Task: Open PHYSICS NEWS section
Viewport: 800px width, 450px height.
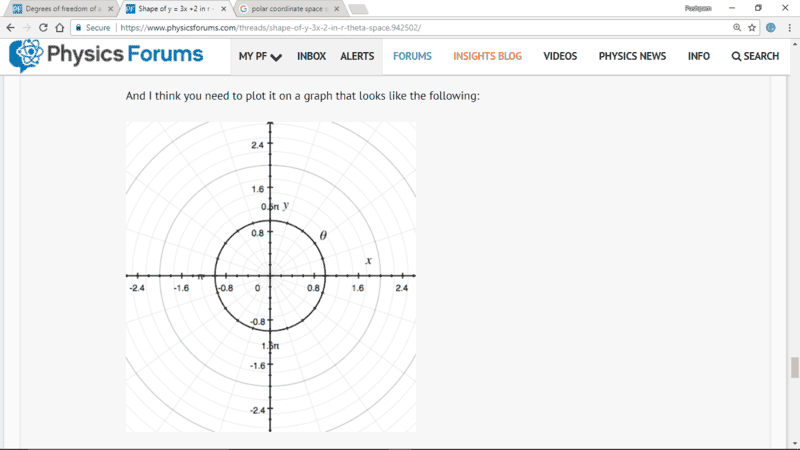Action: tap(632, 56)
